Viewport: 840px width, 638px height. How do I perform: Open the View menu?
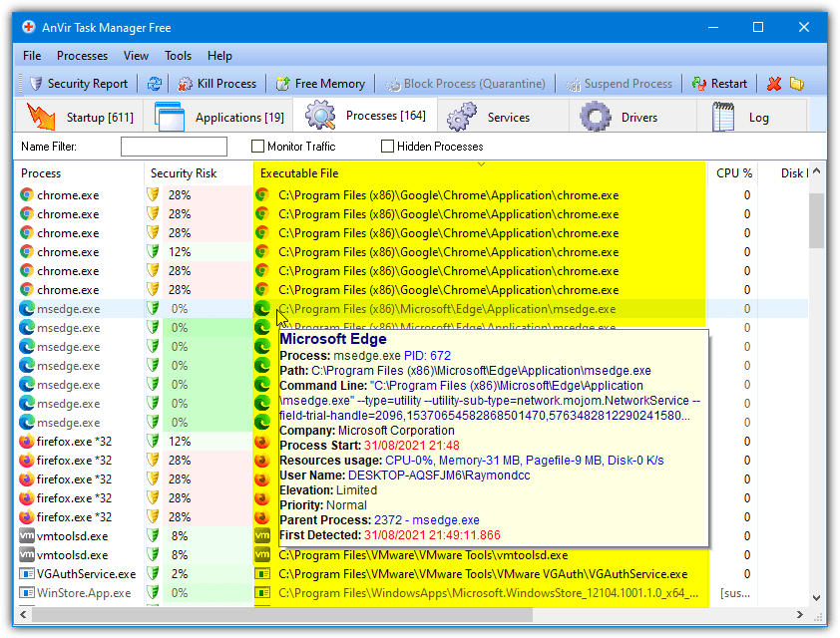pos(136,56)
